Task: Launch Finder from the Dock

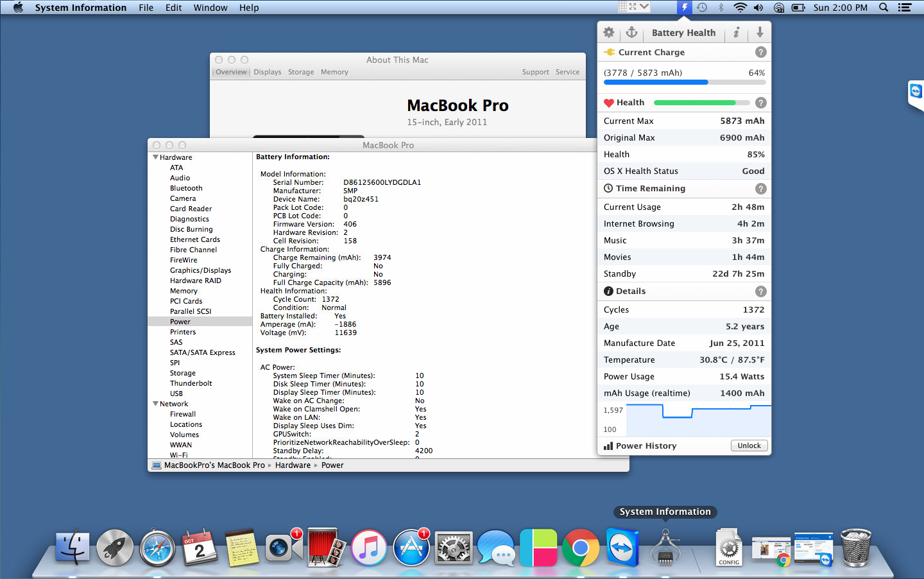Action: tap(73, 548)
